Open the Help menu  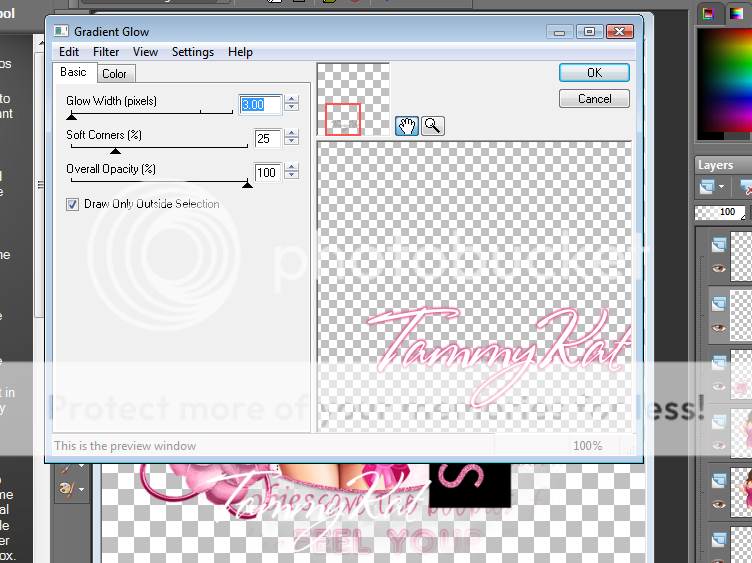pyautogui.click(x=240, y=52)
